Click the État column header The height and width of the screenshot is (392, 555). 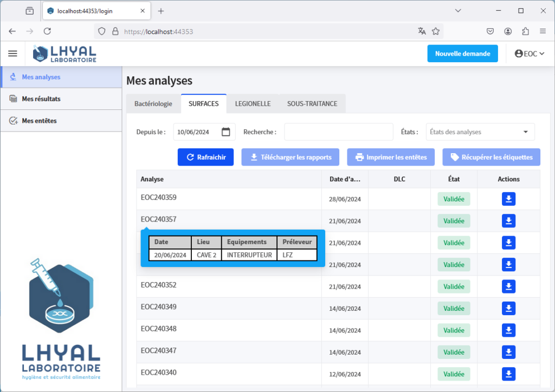click(x=454, y=179)
